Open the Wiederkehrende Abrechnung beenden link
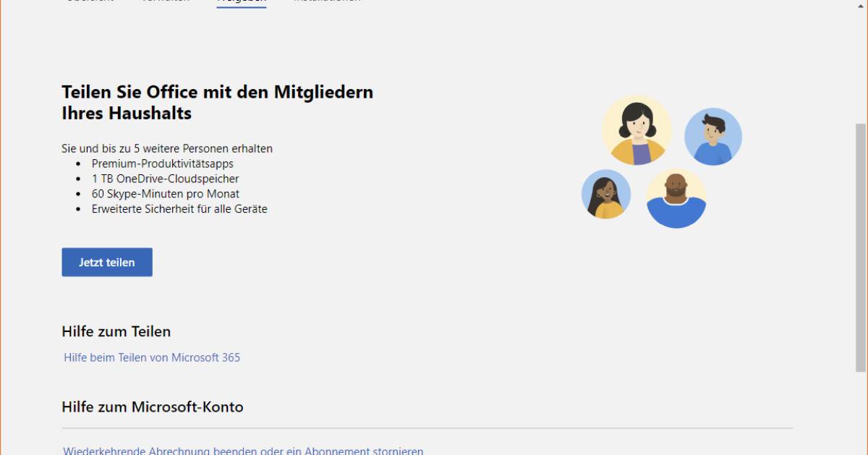This screenshot has height=455, width=868. [x=243, y=450]
